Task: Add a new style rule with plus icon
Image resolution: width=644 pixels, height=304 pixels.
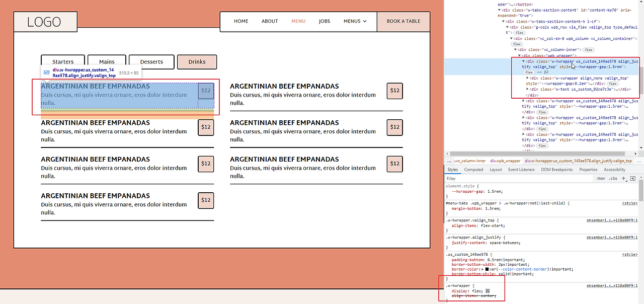Action: click(x=624, y=178)
